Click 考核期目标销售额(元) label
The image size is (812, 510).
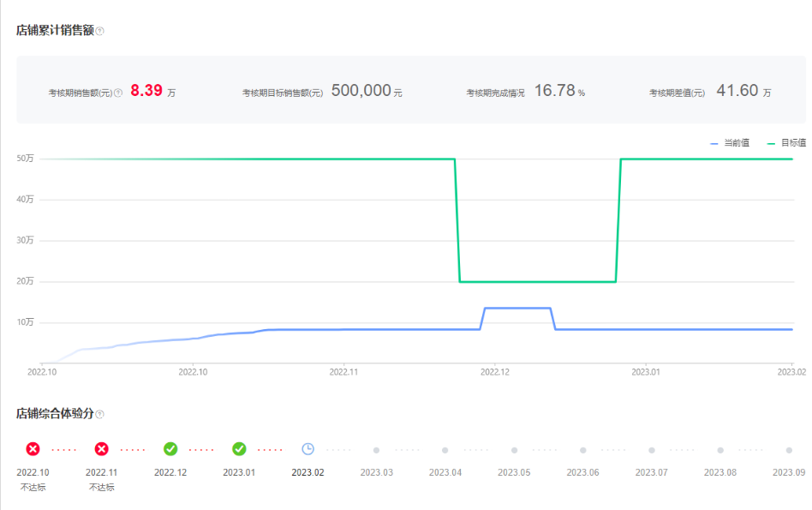(283, 93)
